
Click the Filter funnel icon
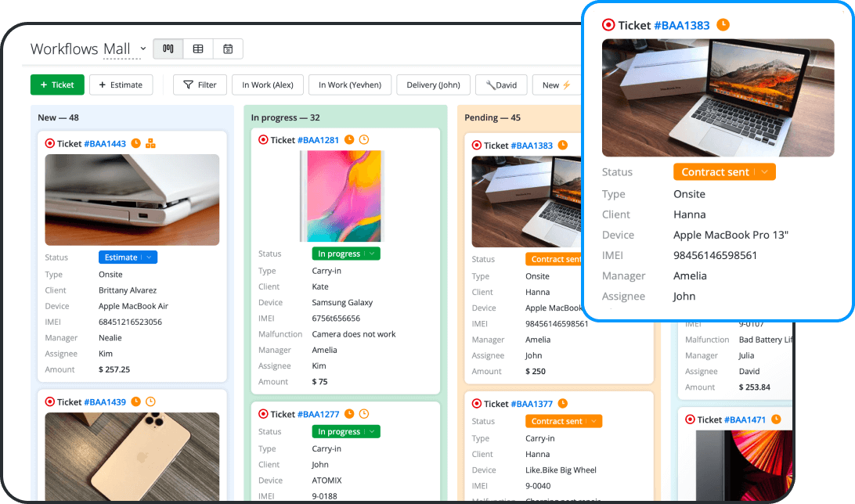188,85
